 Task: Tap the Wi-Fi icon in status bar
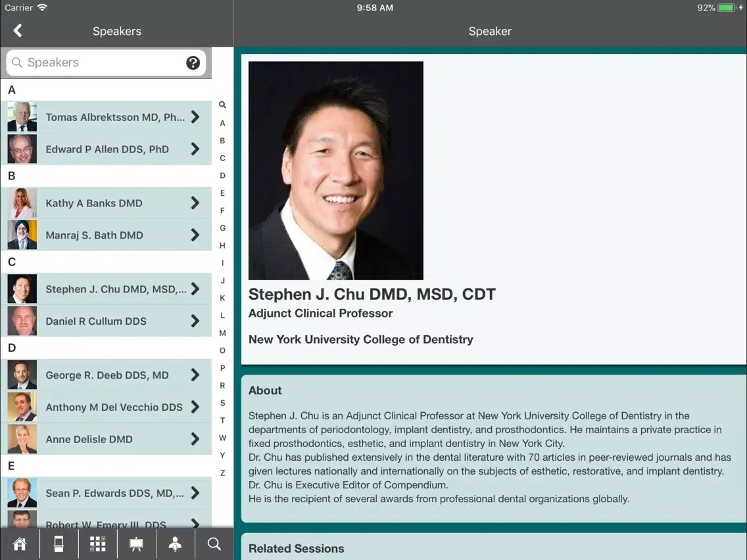(42, 7)
